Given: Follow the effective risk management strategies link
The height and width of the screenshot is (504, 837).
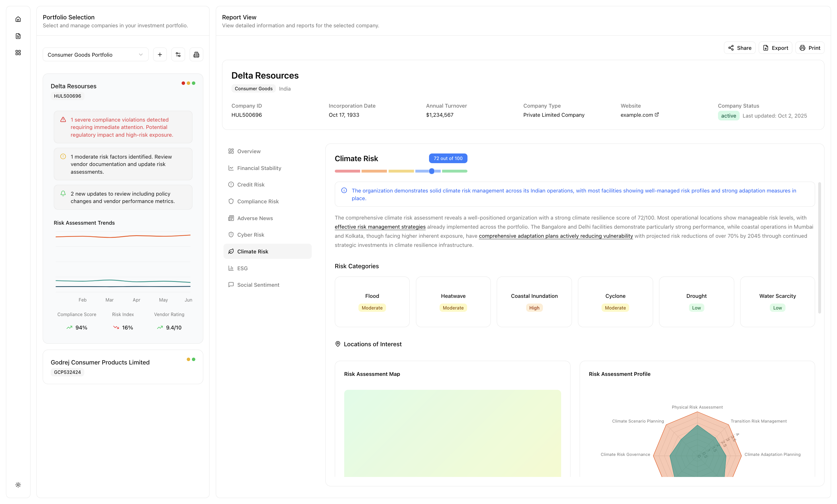Looking at the screenshot, I should 380,227.
